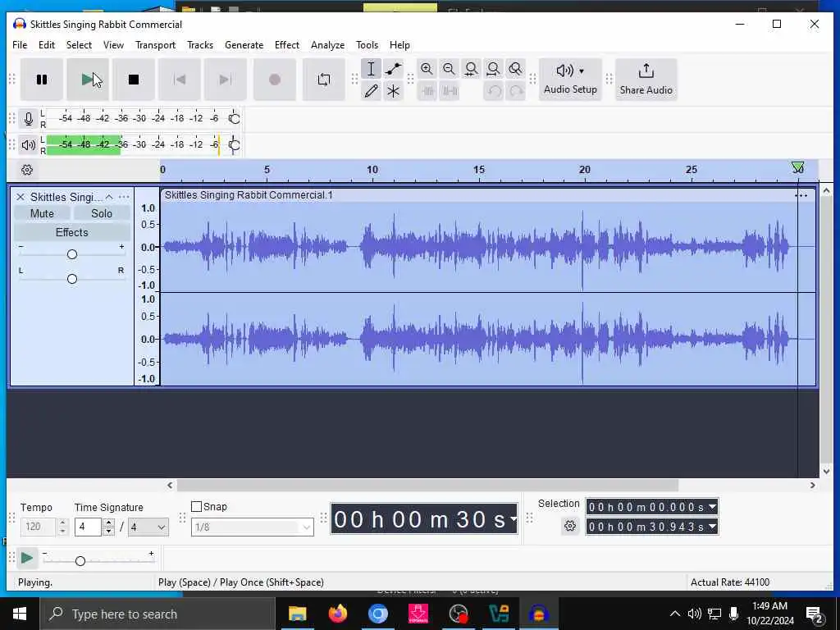Pause playback with the Pause button
This screenshot has height=630, width=840.
coord(41,80)
